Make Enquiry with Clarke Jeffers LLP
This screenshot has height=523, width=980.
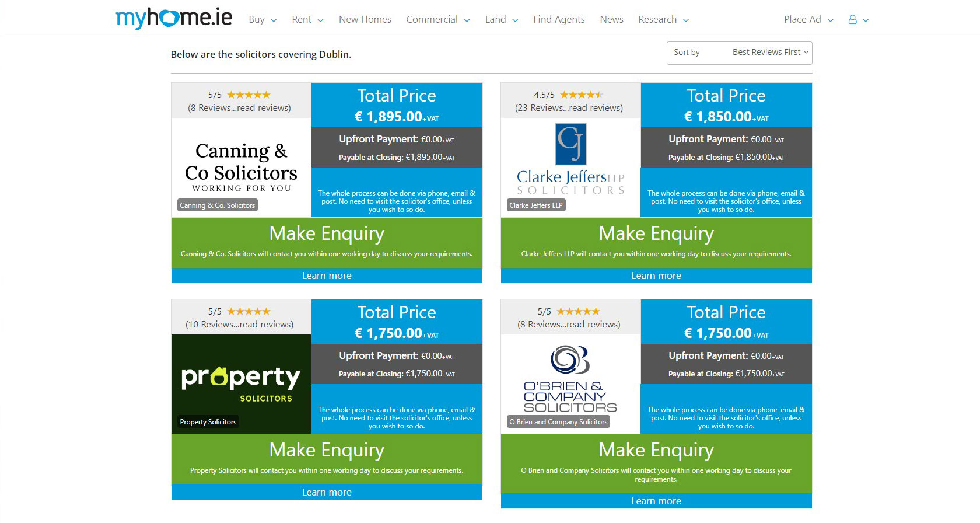coord(656,242)
